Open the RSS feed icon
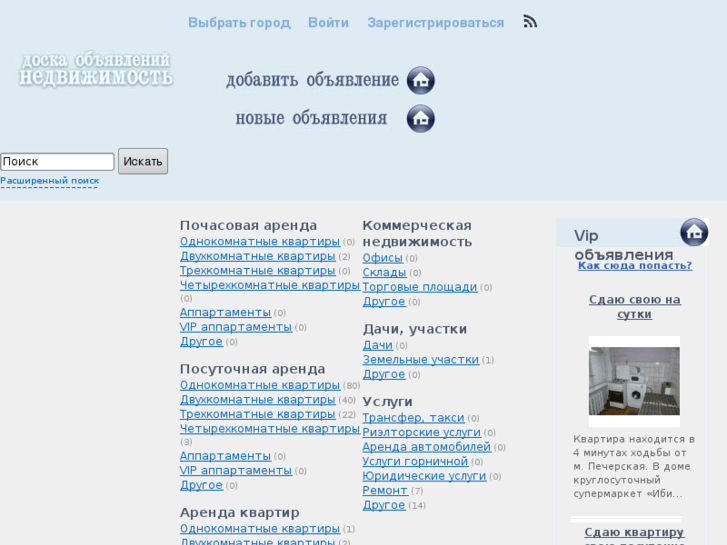 [x=530, y=21]
